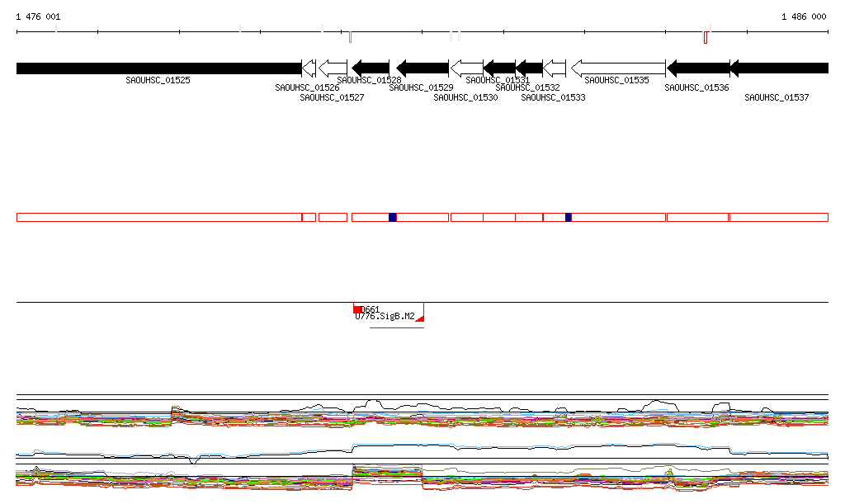This screenshot has width=845, height=504.
Task: Click the red segment box under SAOUHSC_01536
Action: (x=698, y=218)
